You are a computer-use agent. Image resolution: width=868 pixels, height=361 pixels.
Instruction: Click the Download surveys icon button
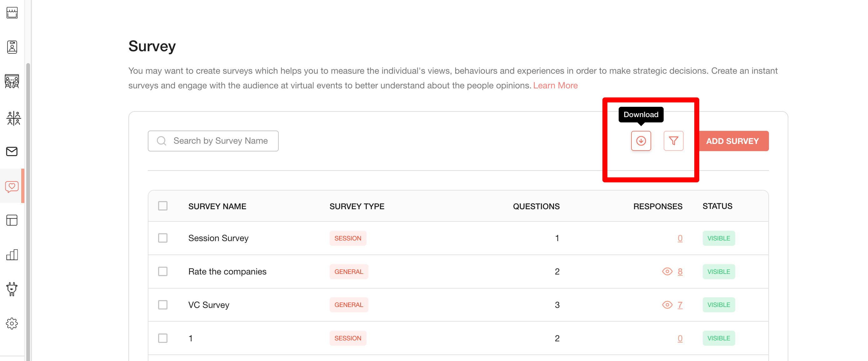pos(641,141)
